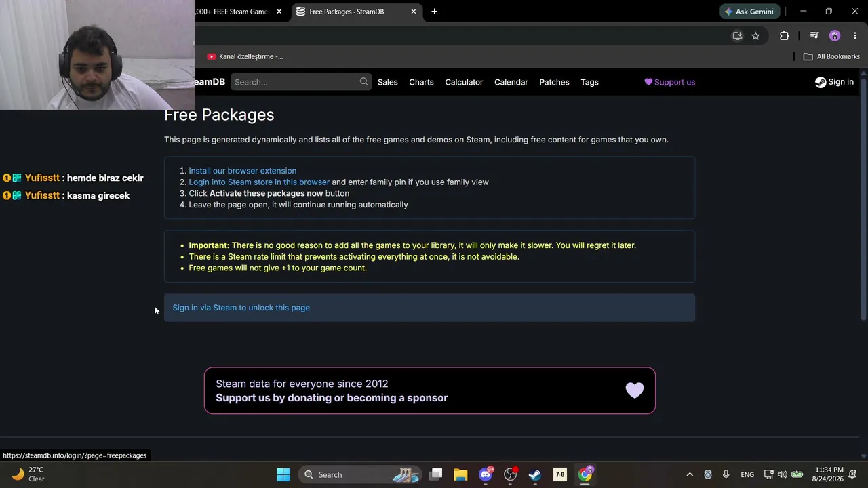
Task: Switch to the Free Packages - SteamDB tab
Action: [357, 12]
